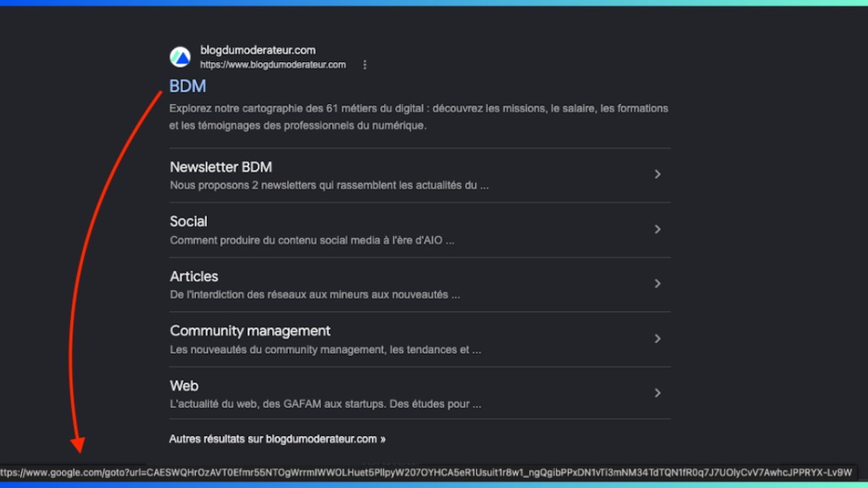
Task: Click the chevron on the Social row
Action: [x=658, y=229]
